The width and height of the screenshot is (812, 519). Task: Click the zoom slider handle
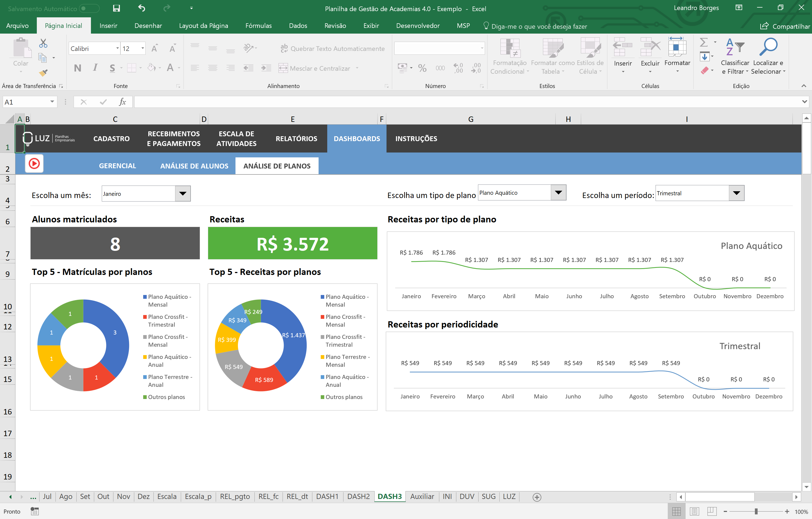756,511
